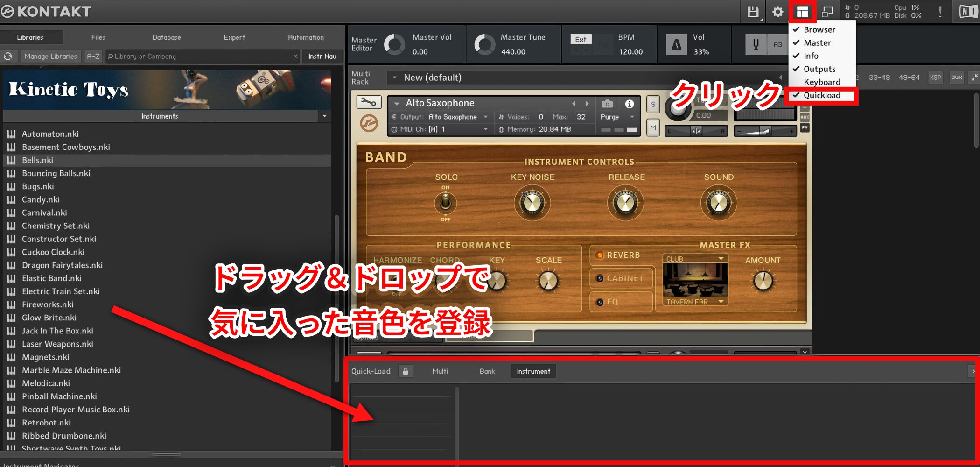The image size is (980, 467).
Task: Open the CLUB reverb type dropdown
Action: [x=695, y=259]
